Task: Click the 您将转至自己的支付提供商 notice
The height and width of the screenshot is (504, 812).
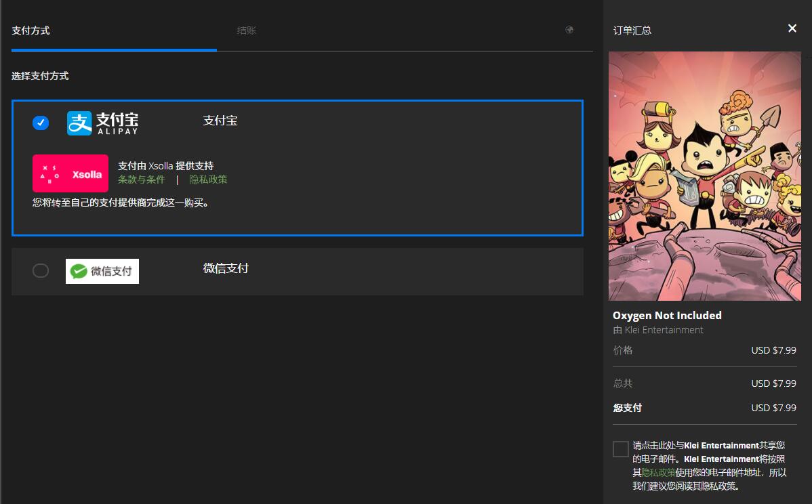Action: click(122, 203)
